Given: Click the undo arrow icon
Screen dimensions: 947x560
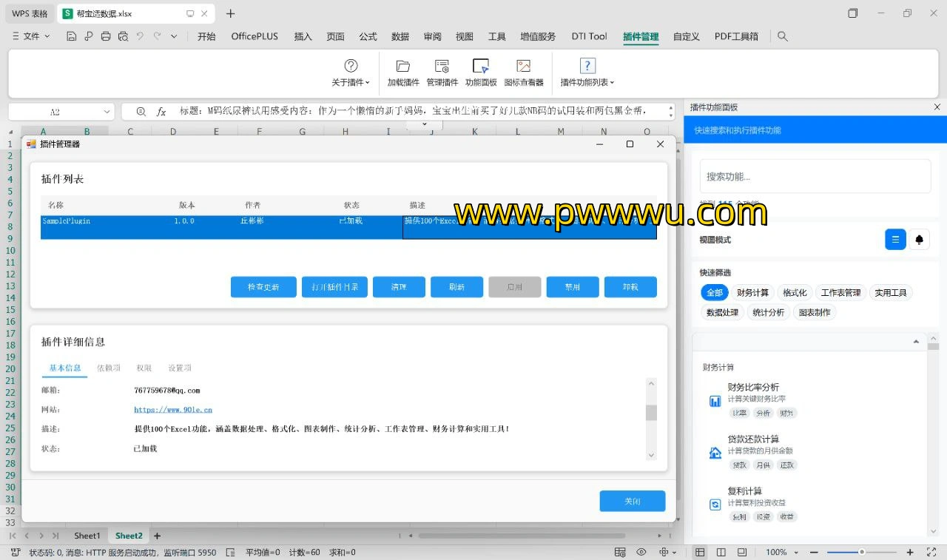Looking at the screenshot, I should (140, 36).
